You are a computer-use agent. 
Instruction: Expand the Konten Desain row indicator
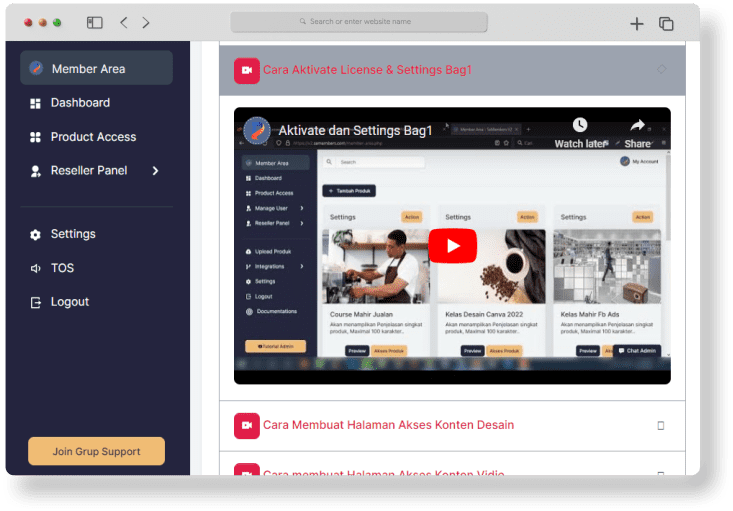[660, 425]
